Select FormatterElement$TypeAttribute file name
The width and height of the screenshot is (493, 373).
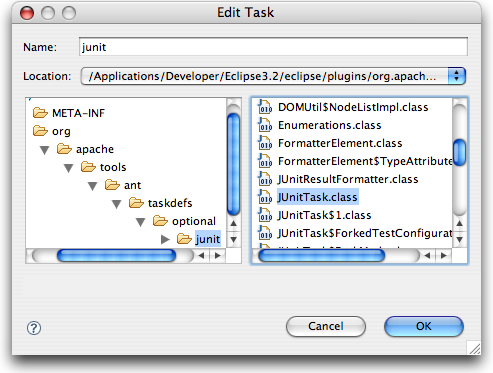point(365,161)
